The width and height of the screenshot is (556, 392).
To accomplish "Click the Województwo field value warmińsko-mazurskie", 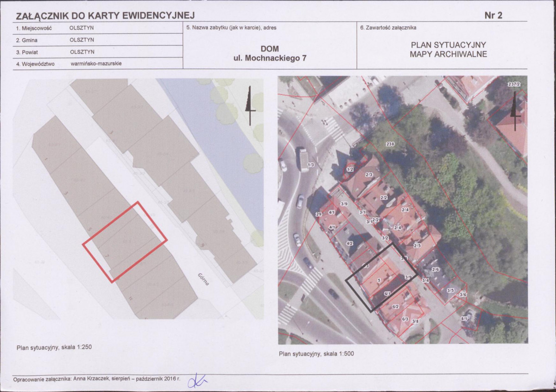I will [96, 63].
